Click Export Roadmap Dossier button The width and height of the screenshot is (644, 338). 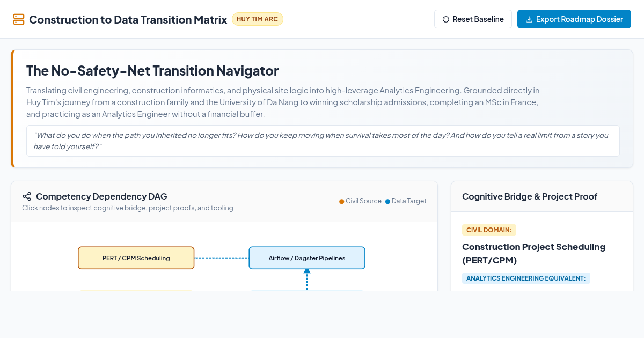click(574, 19)
